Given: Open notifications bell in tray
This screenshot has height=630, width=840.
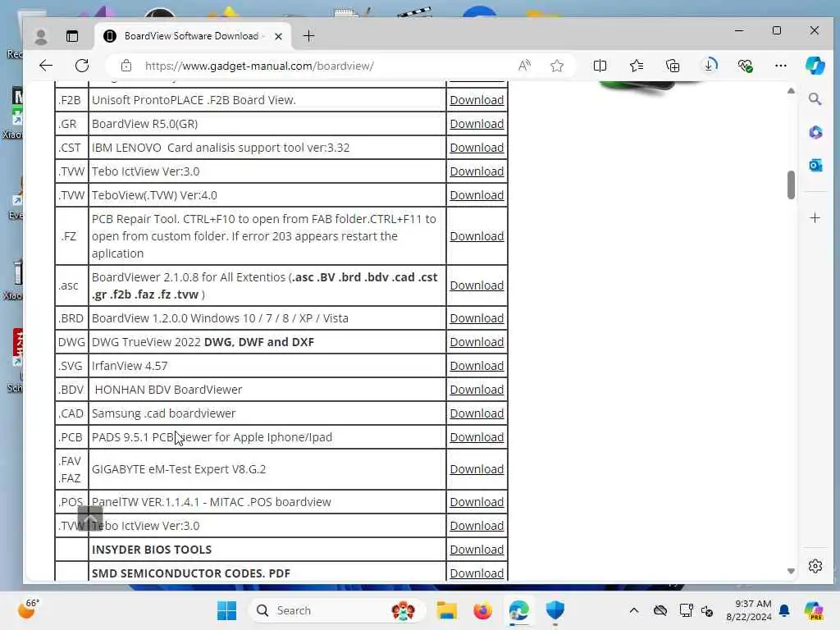Looking at the screenshot, I should [784, 610].
